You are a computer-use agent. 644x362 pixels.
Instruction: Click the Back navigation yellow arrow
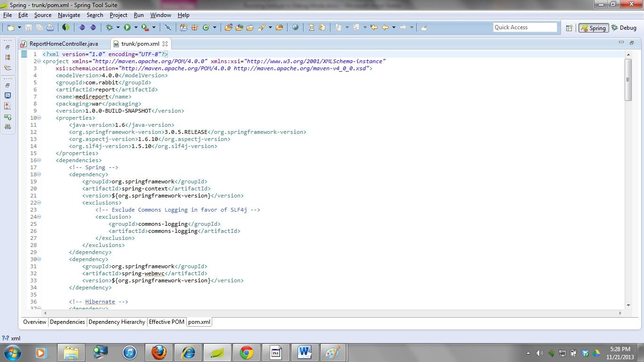[x=385, y=27]
